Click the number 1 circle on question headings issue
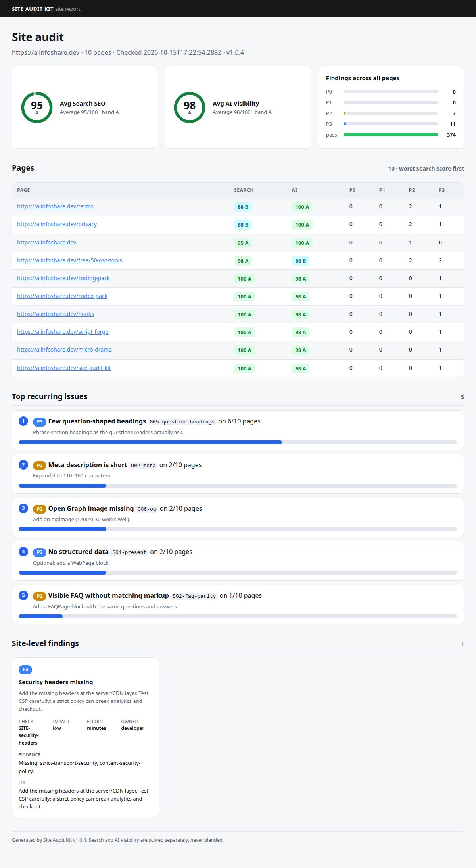 [23, 421]
